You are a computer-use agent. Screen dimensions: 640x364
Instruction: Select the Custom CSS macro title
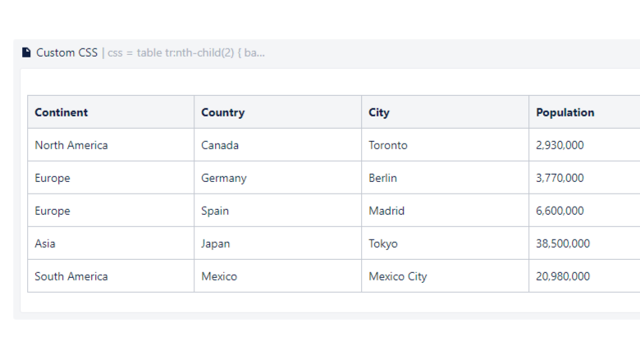66,53
